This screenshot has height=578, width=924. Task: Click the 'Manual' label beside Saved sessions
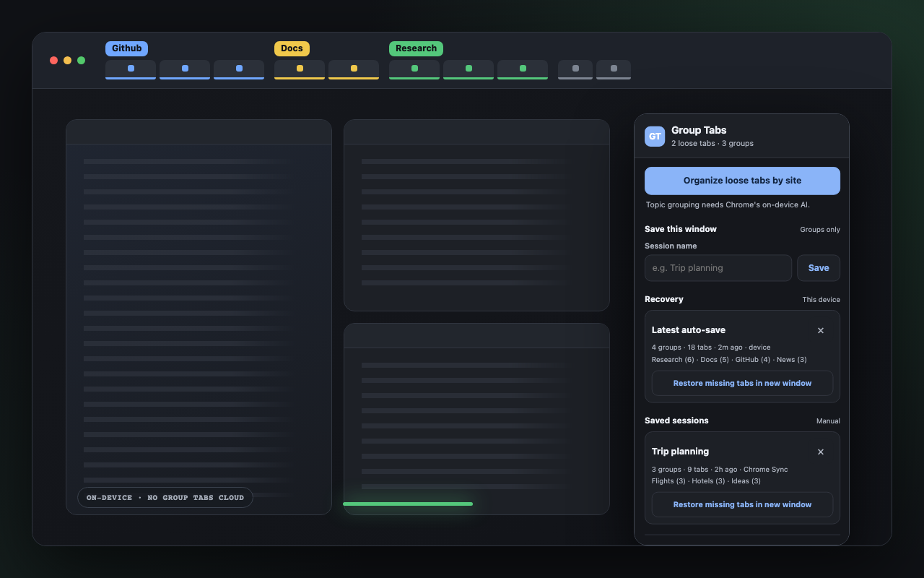click(828, 421)
